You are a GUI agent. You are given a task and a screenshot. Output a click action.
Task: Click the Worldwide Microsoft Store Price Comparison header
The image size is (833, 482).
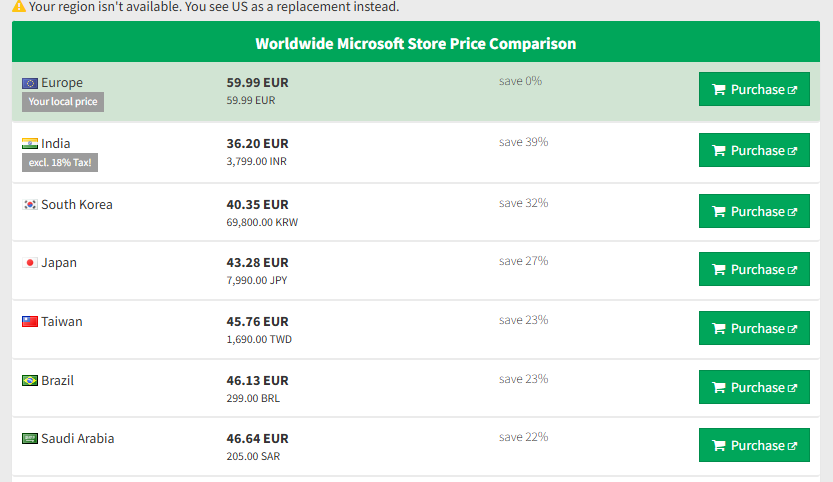[x=415, y=44]
